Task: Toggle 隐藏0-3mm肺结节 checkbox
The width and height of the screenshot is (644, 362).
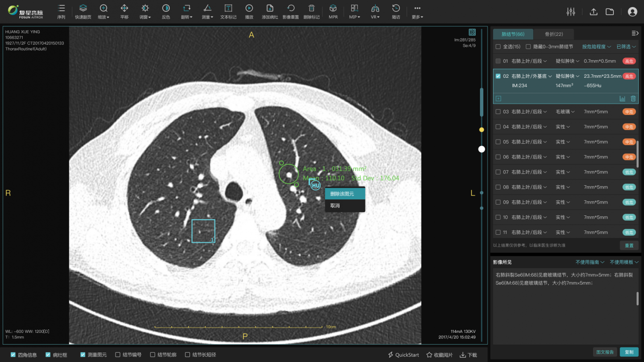Action: (528, 47)
